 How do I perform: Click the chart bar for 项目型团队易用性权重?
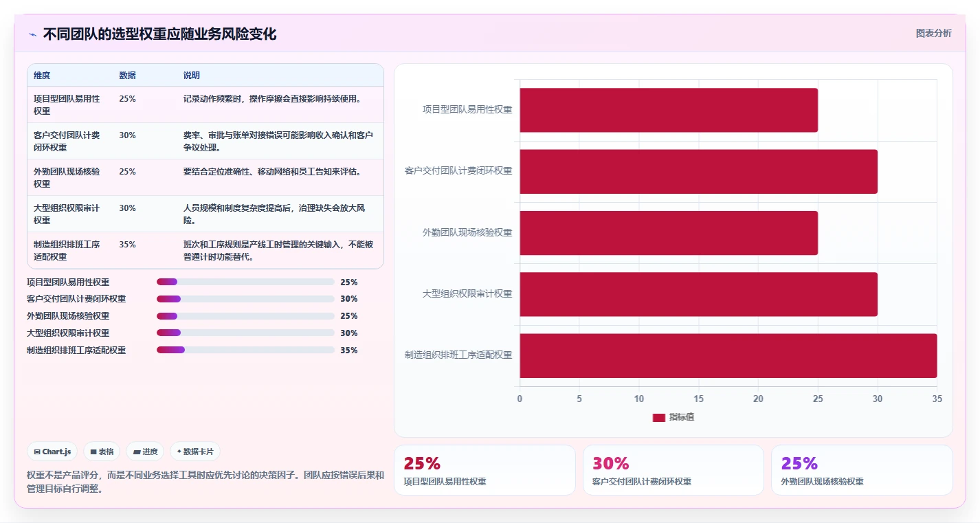(x=669, y=110)
